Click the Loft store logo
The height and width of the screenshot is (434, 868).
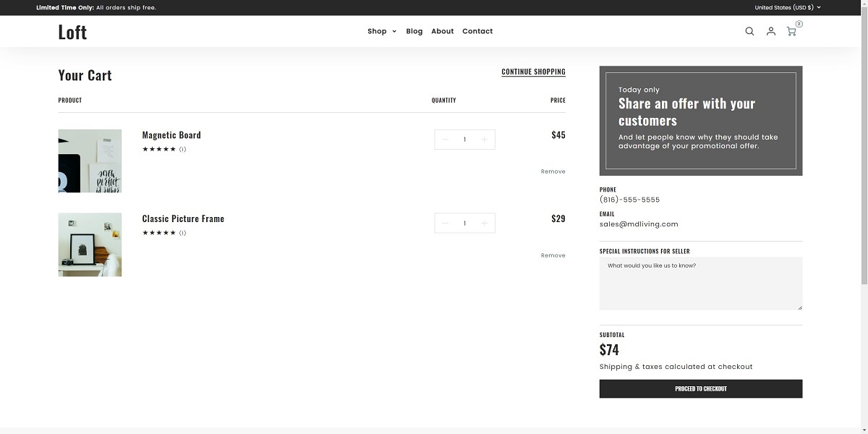72,31
